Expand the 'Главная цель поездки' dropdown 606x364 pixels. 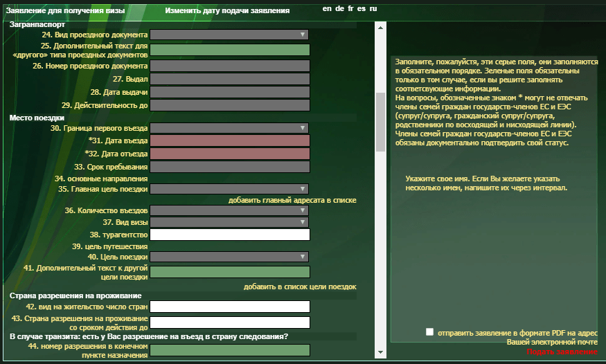tap(229, 189)
